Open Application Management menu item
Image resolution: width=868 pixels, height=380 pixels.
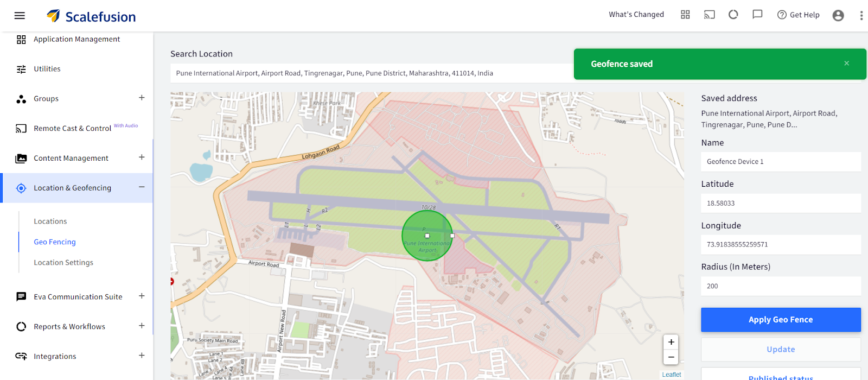coord(76,39)
